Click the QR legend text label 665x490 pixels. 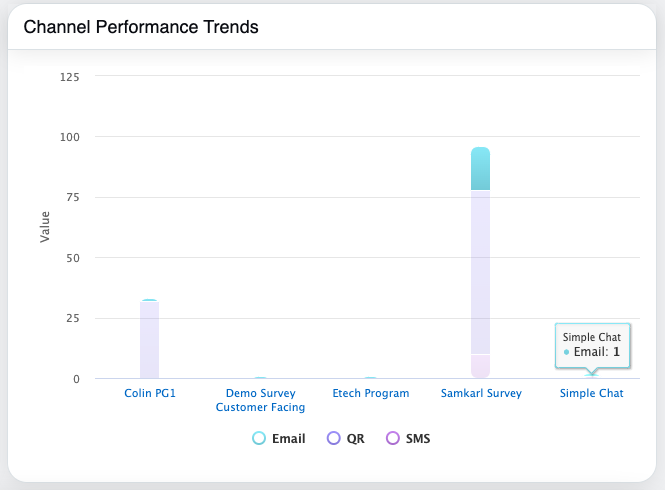(356, 439)
